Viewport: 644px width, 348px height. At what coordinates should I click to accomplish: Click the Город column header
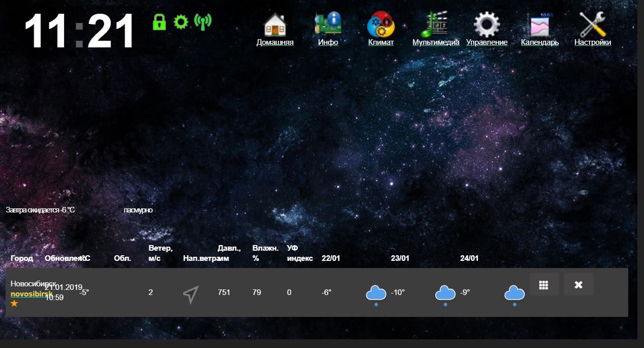[22, 258]
